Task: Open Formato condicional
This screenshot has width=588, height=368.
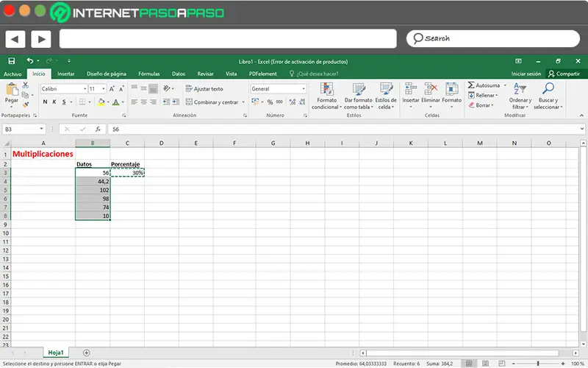Action: coord(326,96)
